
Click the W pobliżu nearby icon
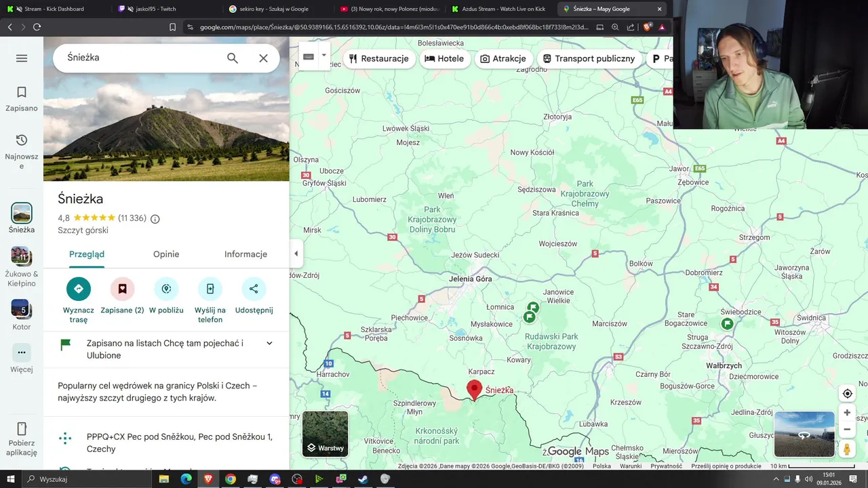click(x=166, y=289)
